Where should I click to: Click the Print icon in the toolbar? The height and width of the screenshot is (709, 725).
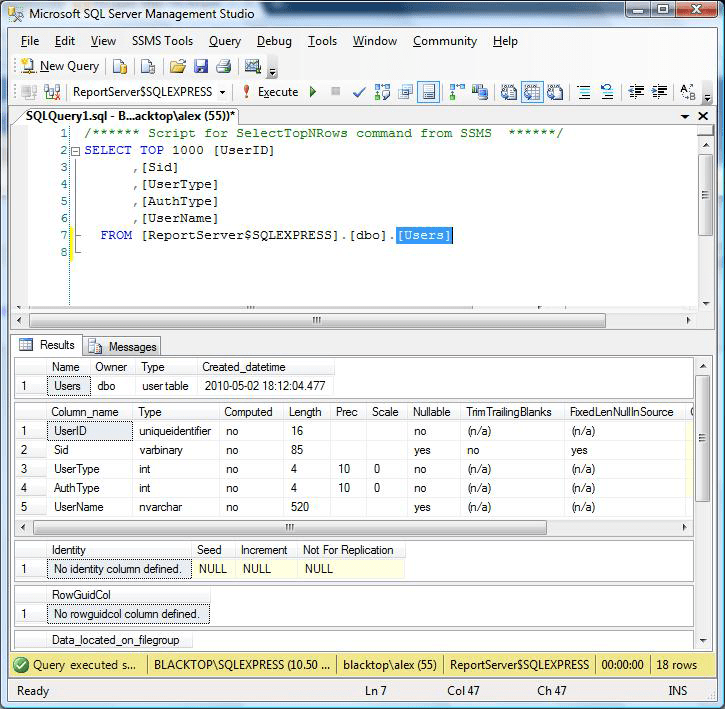[x=223, y=66]
